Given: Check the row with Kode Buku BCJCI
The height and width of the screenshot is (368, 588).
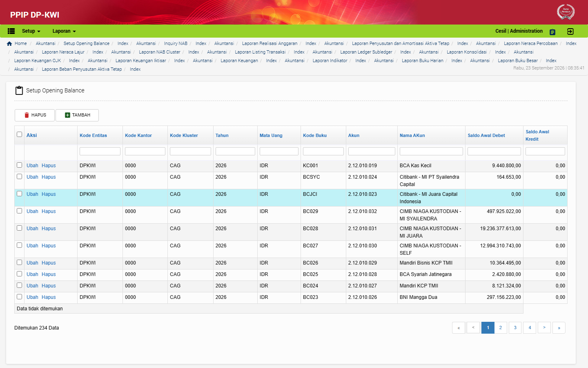Looking at the screenshot, I should point(19,194).
